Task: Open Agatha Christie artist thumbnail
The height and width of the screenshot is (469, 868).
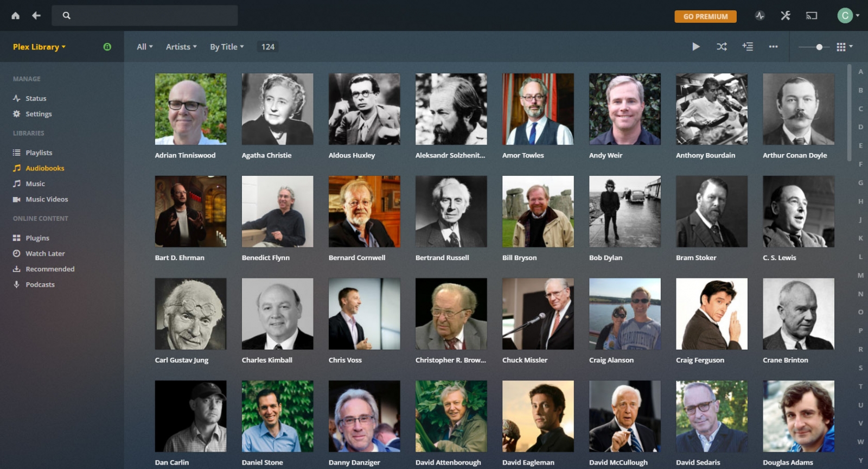Action: pos(278,109)
